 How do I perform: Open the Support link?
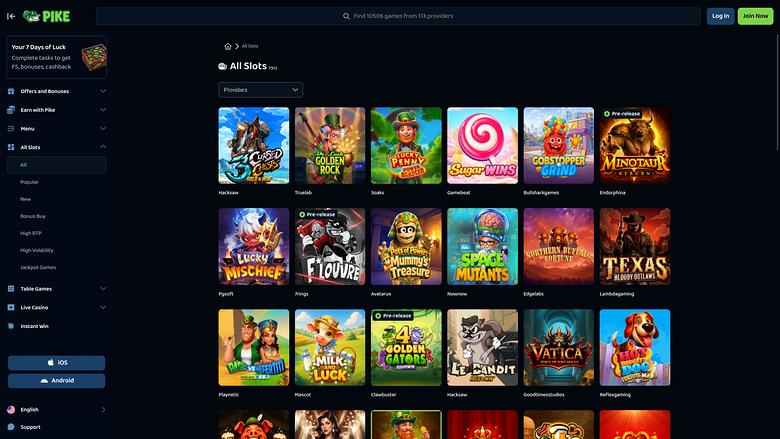pyautogui.click(x=30, y=427)
